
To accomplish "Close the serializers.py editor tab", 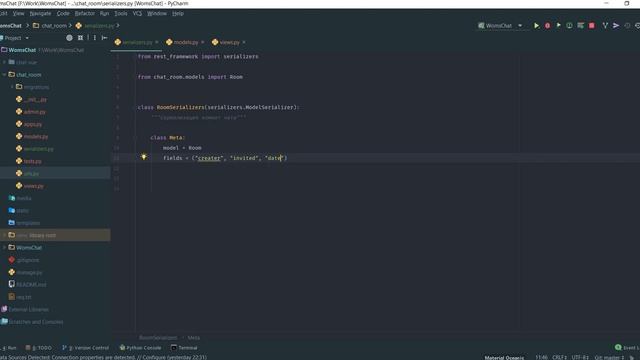I will (157, 42).
